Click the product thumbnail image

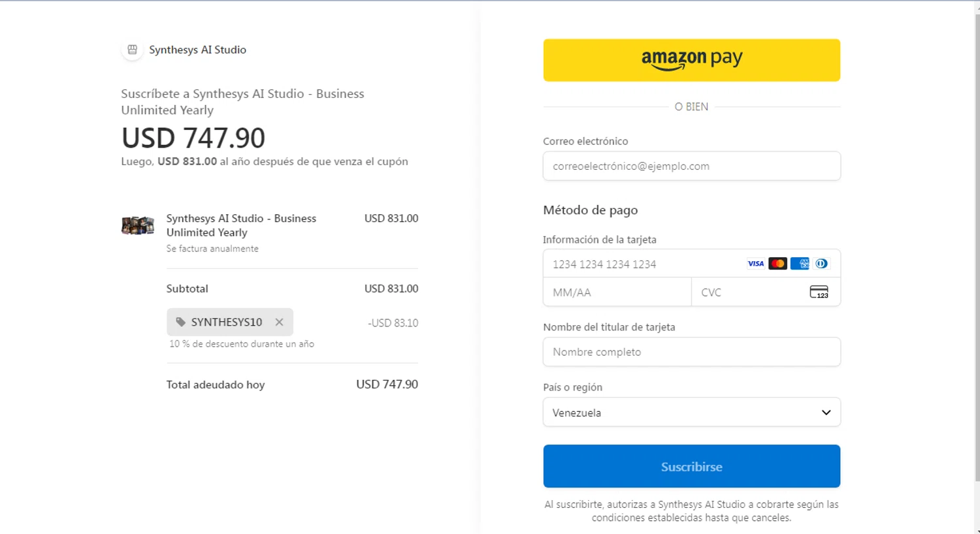[x=138, y=226]
